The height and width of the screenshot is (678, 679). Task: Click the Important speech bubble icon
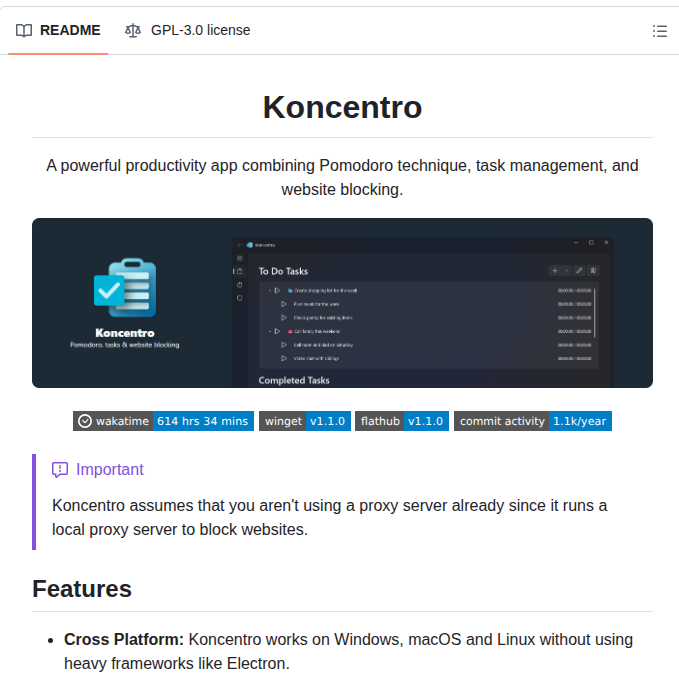pyautogui.click(x=60, y=470)
